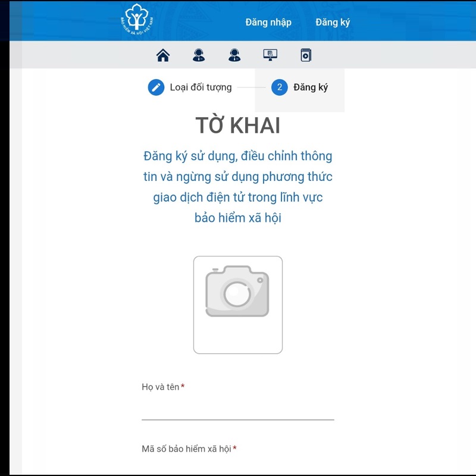Select the Home icon in the toolbar
The height and width of the screenshot is (476, 476).
point(162,55)
